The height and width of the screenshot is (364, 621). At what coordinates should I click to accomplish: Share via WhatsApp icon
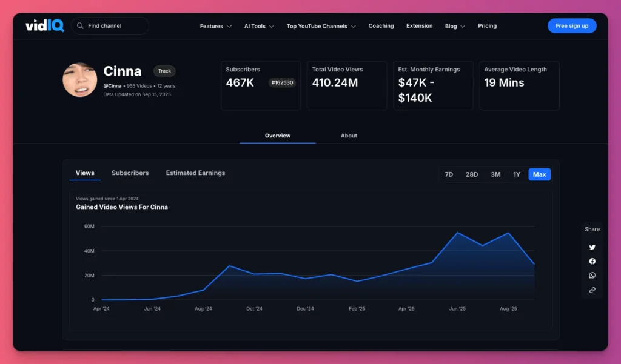tap(592, 276)
